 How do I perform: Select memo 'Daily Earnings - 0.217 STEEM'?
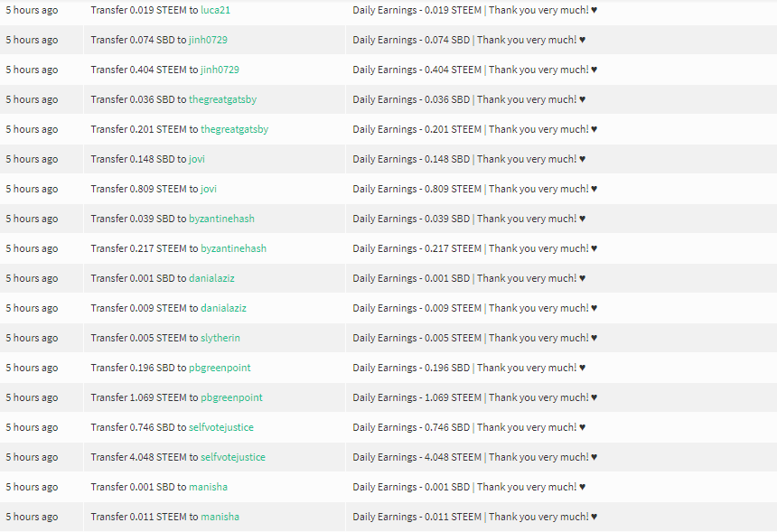pyautogui.click(x=417, y=248)
